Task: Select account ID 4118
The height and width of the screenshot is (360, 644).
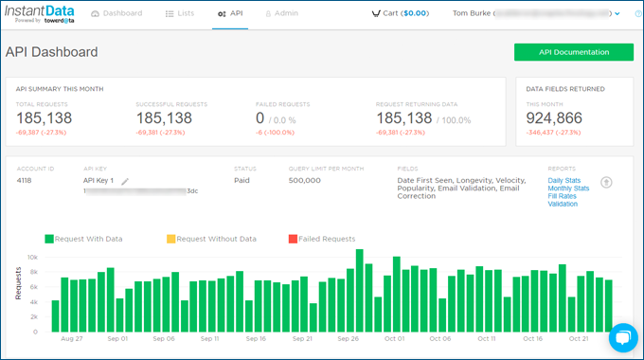Action: pos(24,180)
